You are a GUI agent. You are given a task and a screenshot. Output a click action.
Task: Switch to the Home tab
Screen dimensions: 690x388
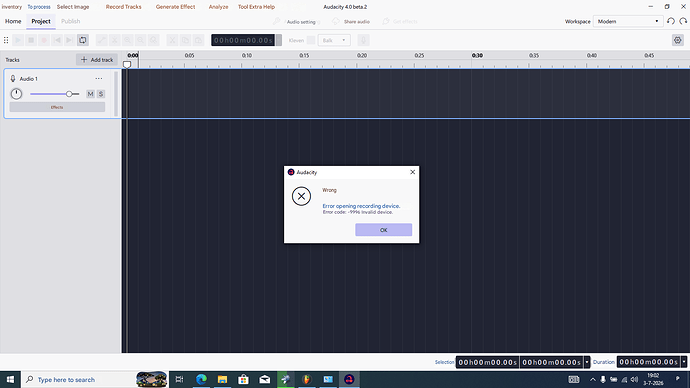point(13,21)
